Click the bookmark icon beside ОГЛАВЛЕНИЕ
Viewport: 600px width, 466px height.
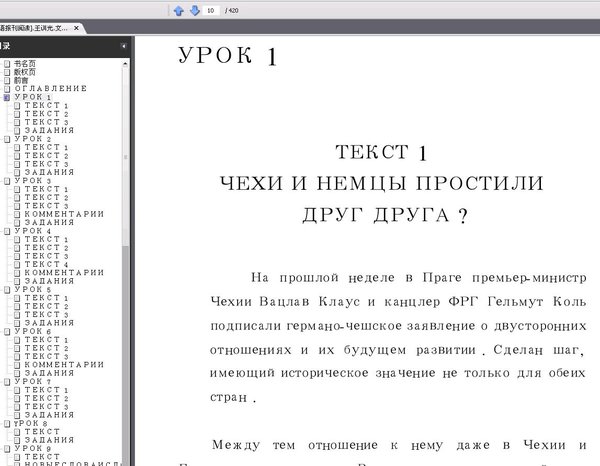(6, 88)
